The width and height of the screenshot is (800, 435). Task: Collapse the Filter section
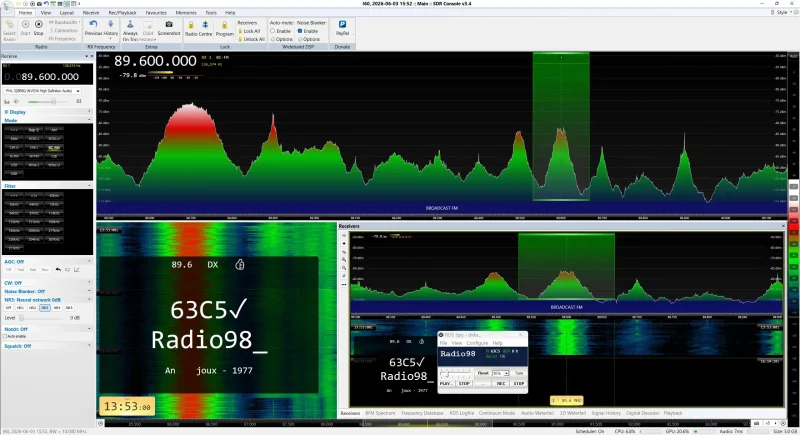(x=90, y=186)
